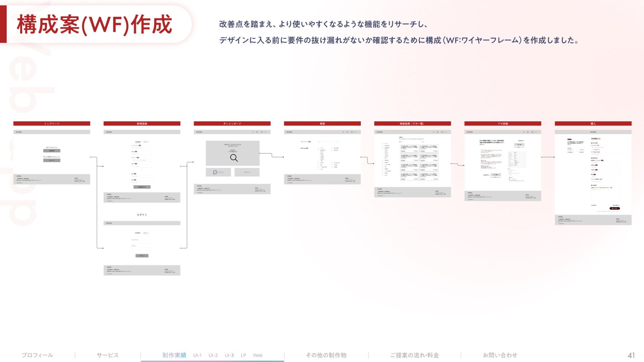The image size is (644, 362).
Task: Select the 新規登録 tab in login wireframe form
Action: [138, 233]
